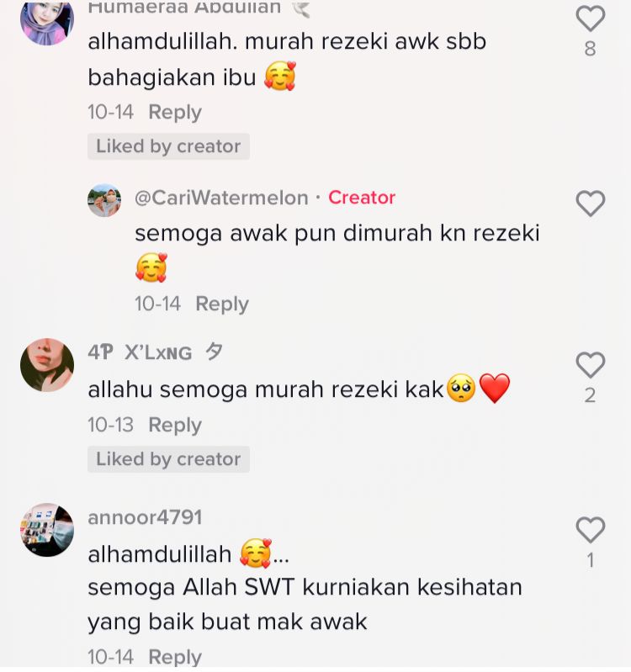The height and width of the screenshot is (672, 631).
Task: Tap heart on 4P X'LxNG comment
Action: (x=591, y=365)
